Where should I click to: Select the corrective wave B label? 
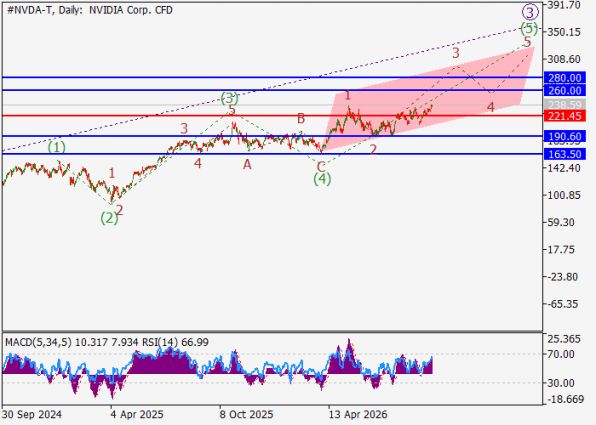[301, 119]
